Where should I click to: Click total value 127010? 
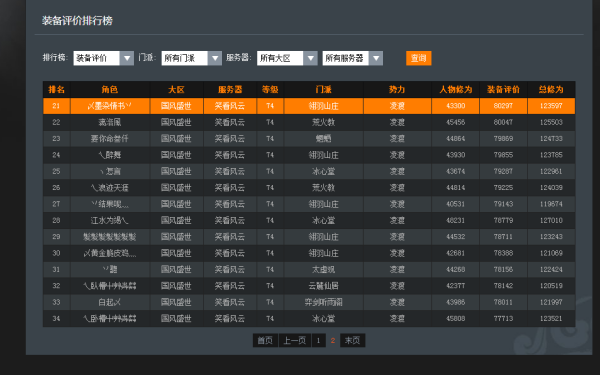coord(551,220)
